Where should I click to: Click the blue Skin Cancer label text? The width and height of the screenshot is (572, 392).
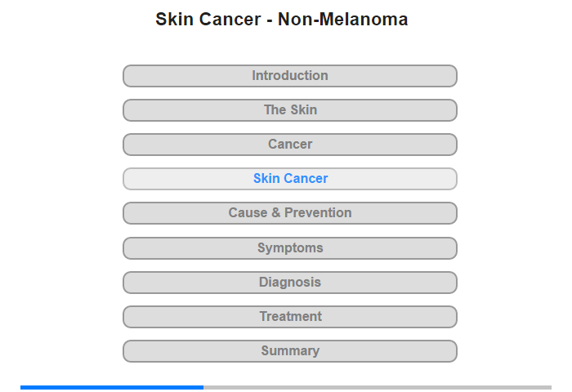click(x=290, y=179)
